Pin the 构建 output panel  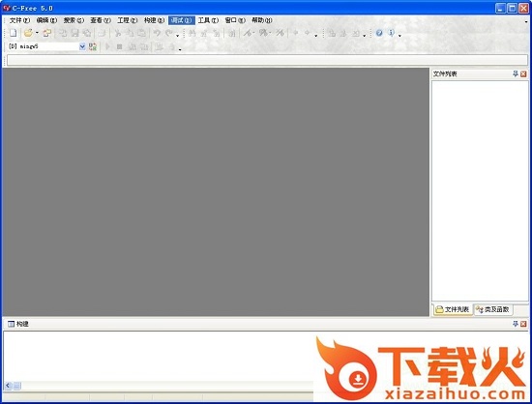click(x=516, y=324)
